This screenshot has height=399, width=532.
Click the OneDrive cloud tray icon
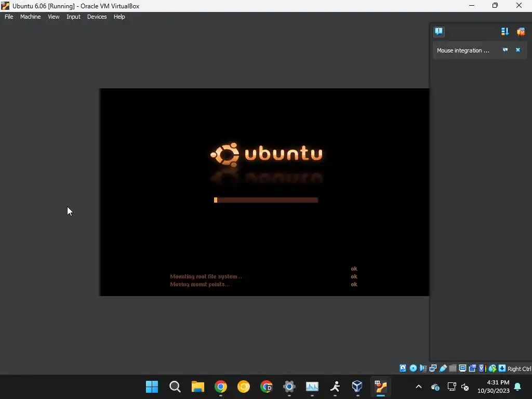pyautogui.click(x=435, y=387)
